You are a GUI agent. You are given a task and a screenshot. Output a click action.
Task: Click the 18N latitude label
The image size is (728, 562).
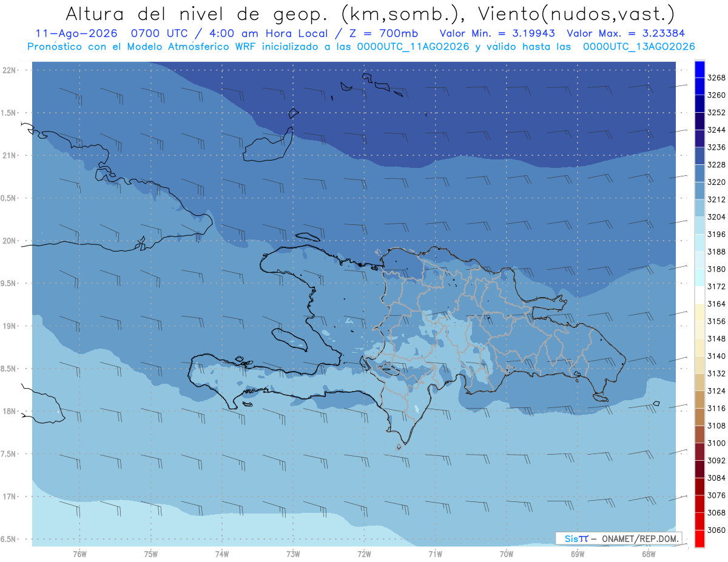coord(10,412)
